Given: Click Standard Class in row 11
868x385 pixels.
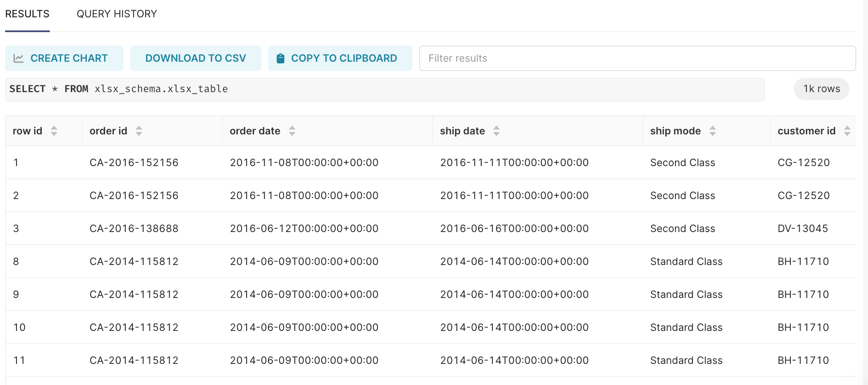Looking at the screenshot, I should 686,360.
